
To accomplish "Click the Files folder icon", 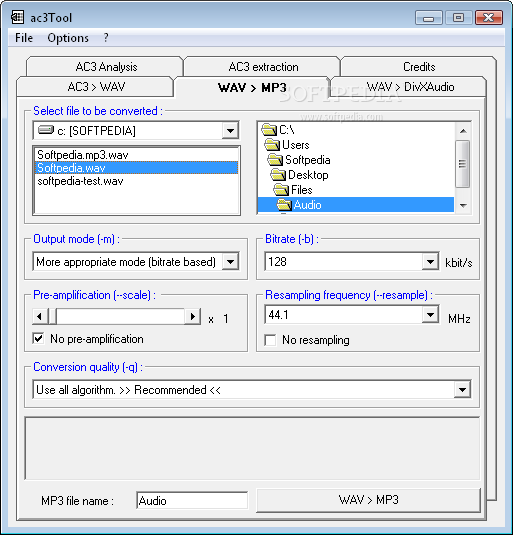I will pyautogui.click(x=281, y=190).
